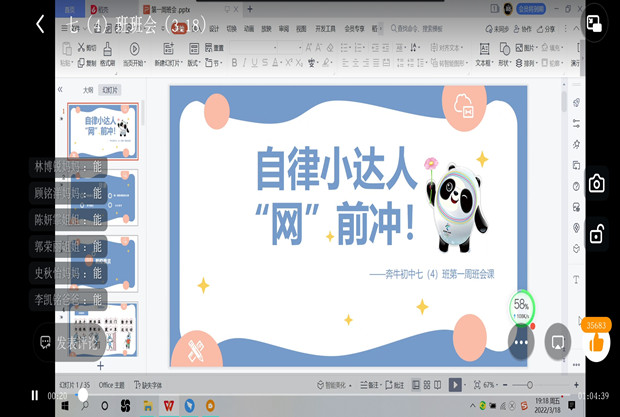Image resolution: width=620 pixels, height=417 pixels.
Task: Click the Missing Fonts (缺失字体) button
Action: coord(148,385)
